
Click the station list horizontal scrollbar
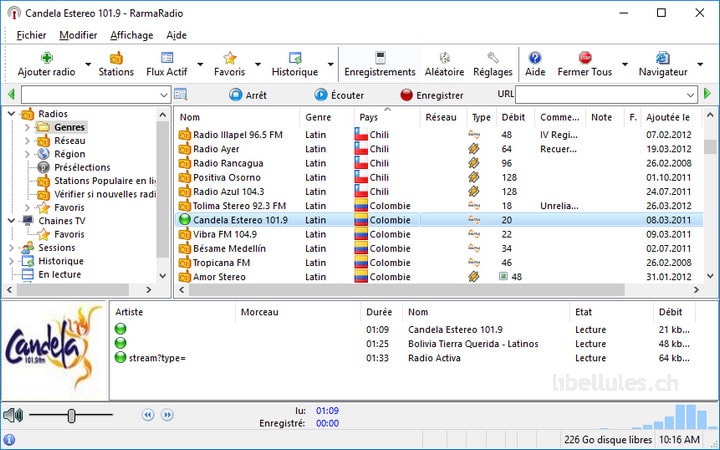[406, 290]
